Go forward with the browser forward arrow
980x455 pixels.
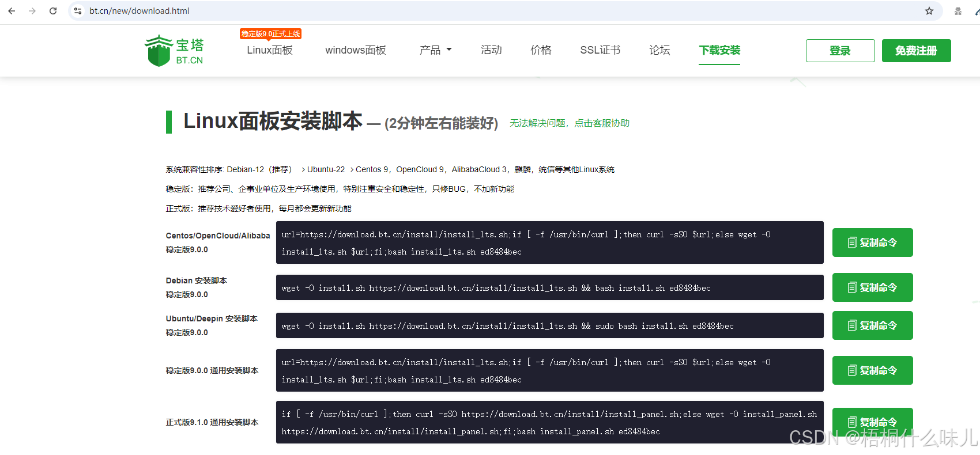[x=32, y=11]
